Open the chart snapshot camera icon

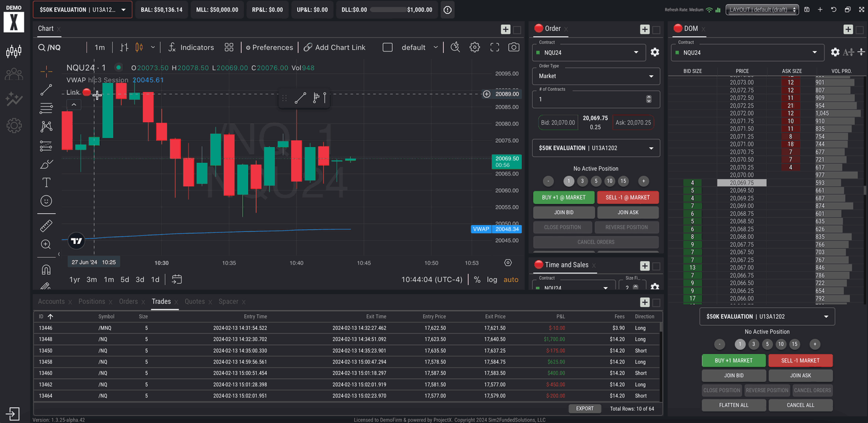click(514, 47)
